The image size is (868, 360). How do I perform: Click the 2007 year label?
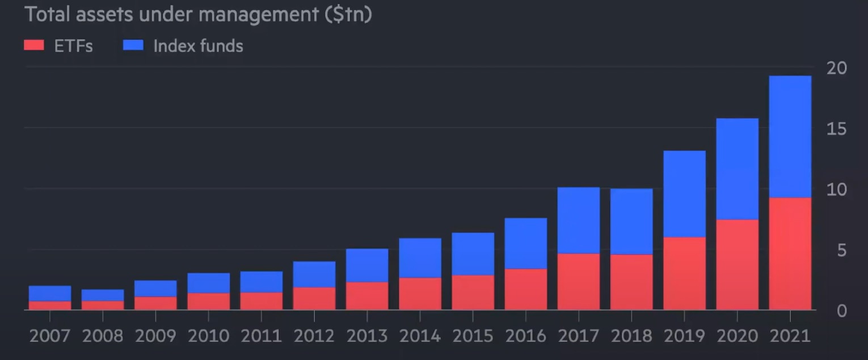tap(50, 336)
